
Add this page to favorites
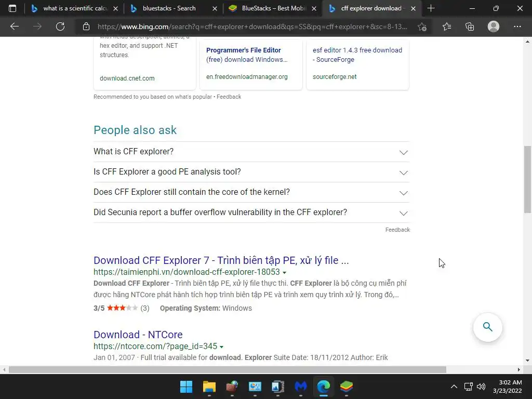[x=422, y=26]
